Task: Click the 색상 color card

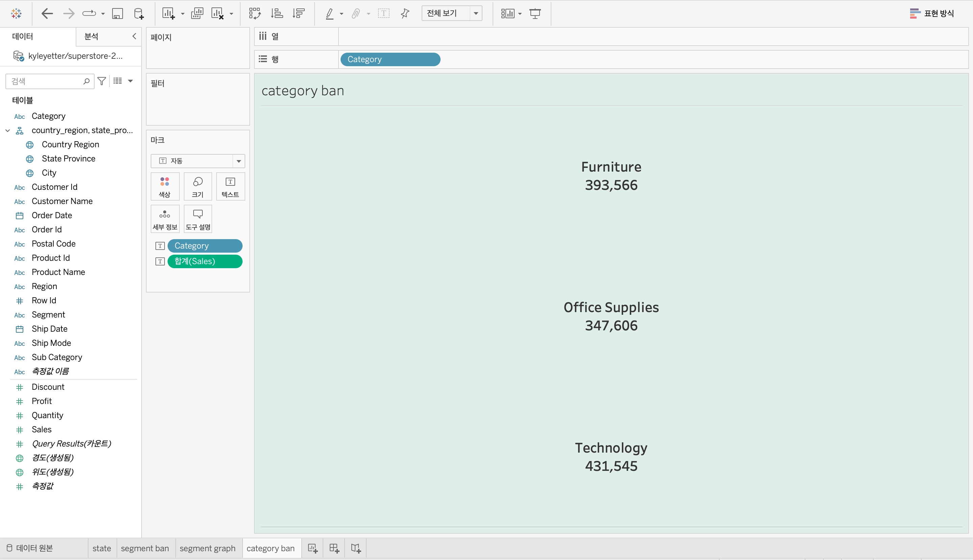Action: click(165, 186)
